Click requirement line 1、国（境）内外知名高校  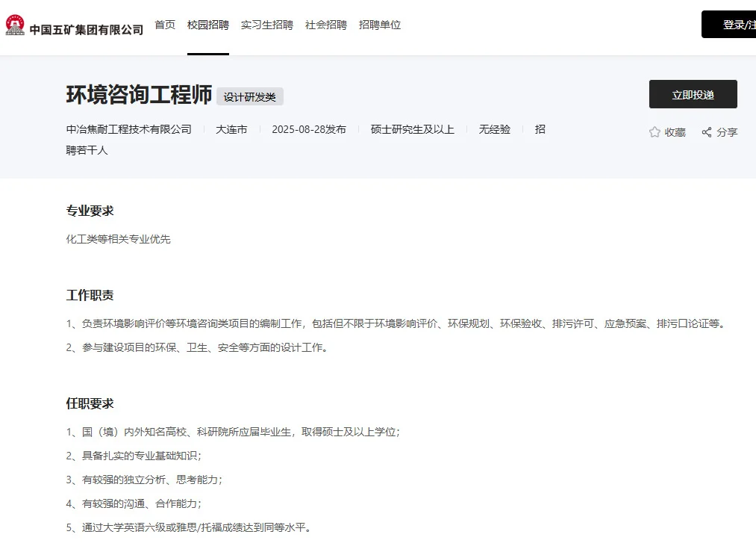(234, 432)
